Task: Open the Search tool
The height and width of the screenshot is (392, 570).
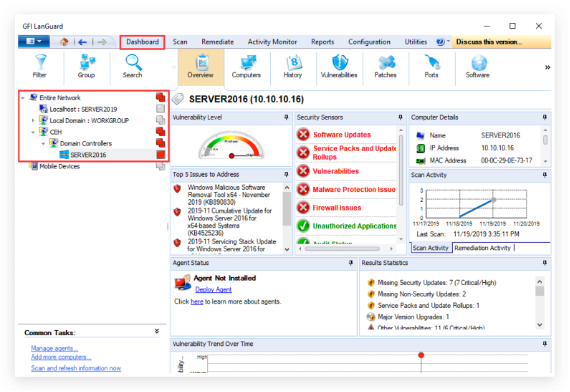Action: [133, 66]
